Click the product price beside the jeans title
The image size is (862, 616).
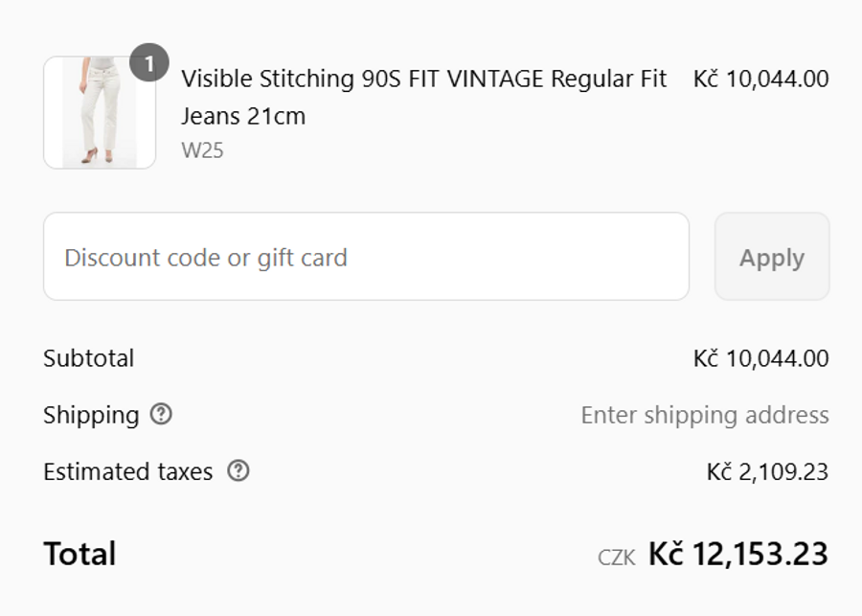[x=761, y=79]
